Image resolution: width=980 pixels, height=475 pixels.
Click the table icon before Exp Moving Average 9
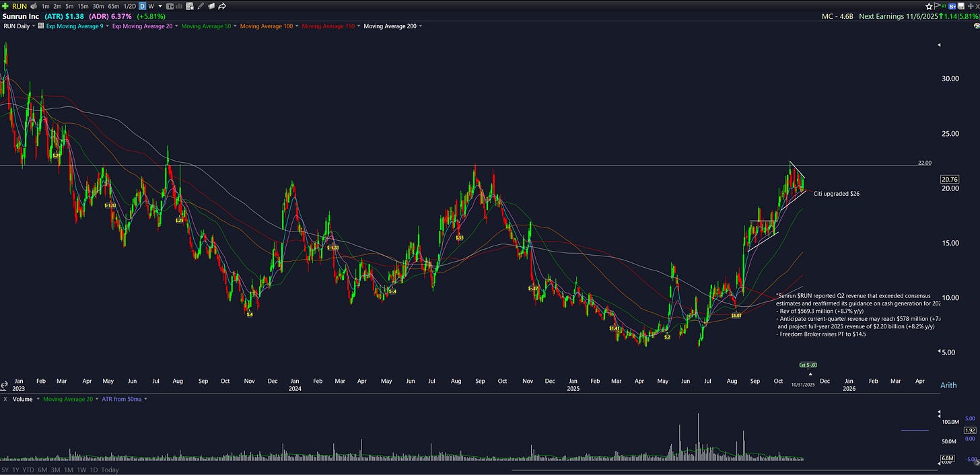click(x=41, y=26)
